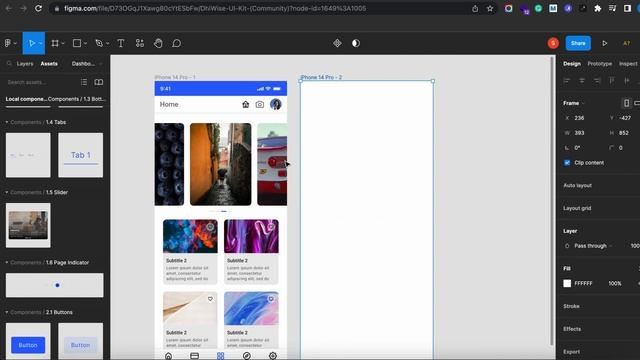The height and width of the screenshot is (360, 640).
Task: Uncheck the Clip content checkbox
Action: click(567, 162)
